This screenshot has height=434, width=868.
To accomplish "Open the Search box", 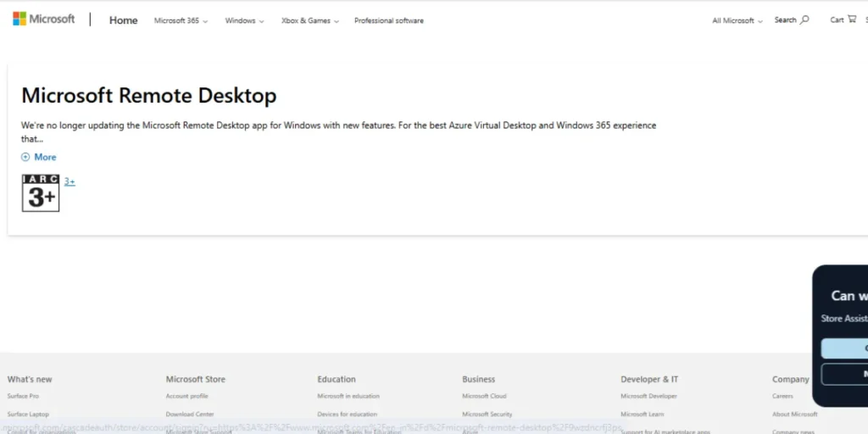I will click(x=792, y=20).
